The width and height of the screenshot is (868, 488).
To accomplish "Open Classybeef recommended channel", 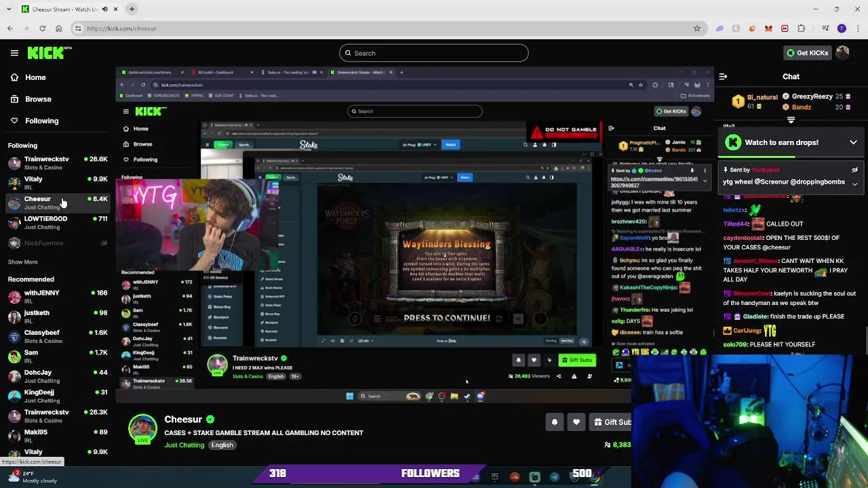I will coord(58,336).
